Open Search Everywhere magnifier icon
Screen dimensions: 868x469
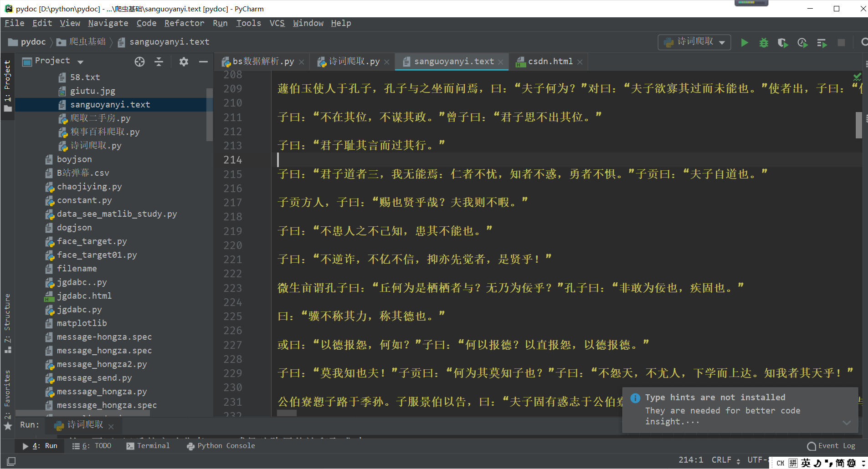coord(864,42)
